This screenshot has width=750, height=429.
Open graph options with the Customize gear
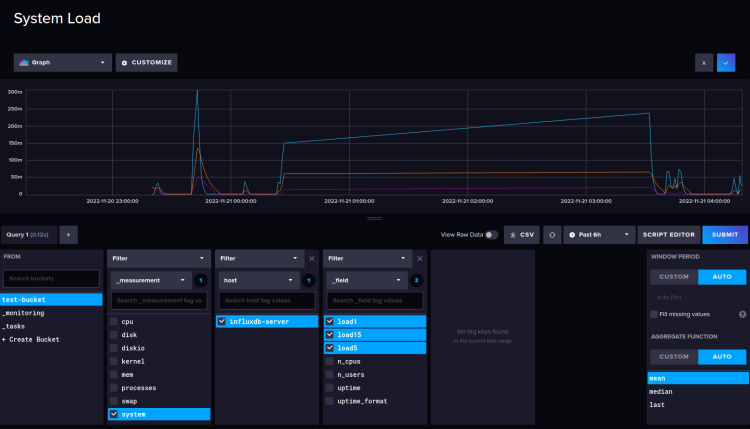click(146, 62)
